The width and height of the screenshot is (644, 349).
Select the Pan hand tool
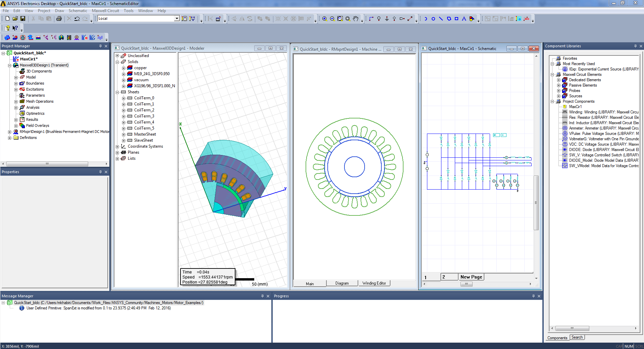coord(356,19)
